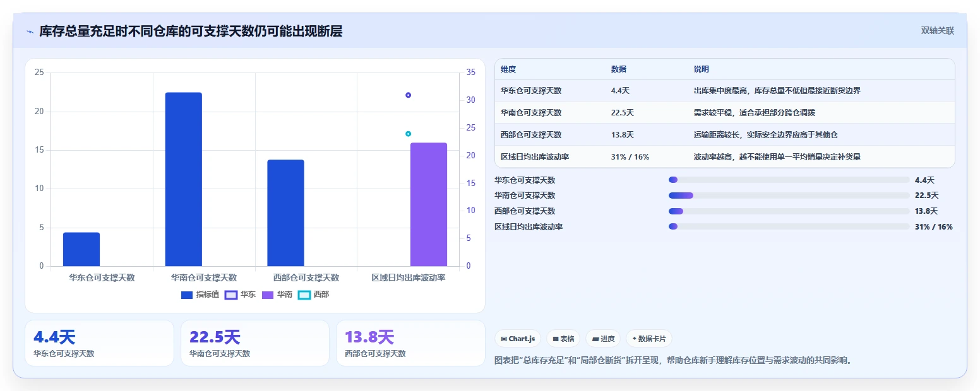Open the 22.5天 stat card
Image resolution: width=980 pixels, height=391 pixels.
[x=255, y=343]
